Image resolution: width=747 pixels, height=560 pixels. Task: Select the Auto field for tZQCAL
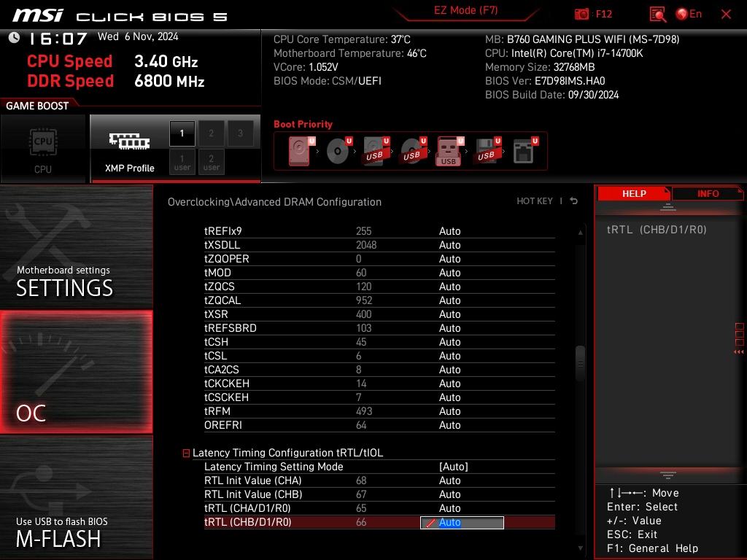coord(449,300)
